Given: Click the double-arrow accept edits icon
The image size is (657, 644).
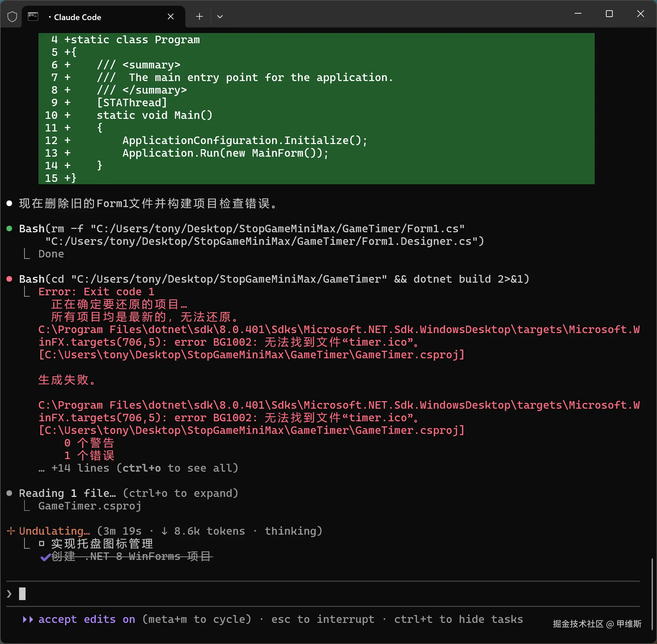Looking at the screenshot, I should click(x=28, y=619).
